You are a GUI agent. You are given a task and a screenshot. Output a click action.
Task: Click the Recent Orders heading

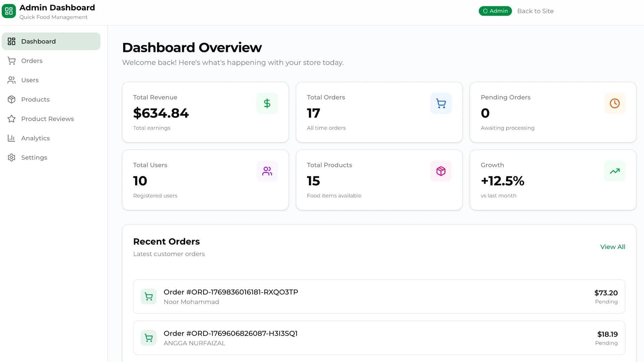(x=166, y=241)
